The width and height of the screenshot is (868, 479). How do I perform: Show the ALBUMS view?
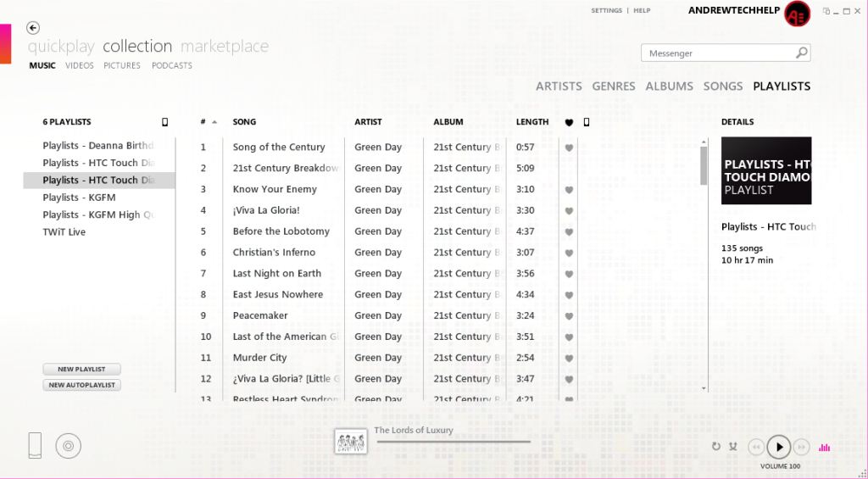669,86
